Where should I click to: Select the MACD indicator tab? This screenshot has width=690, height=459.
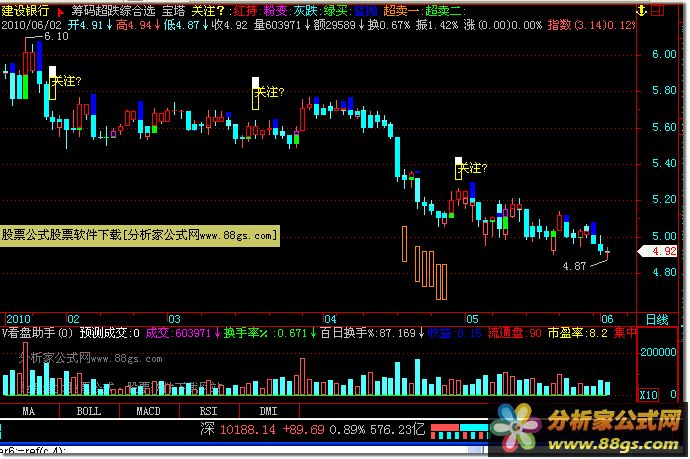click(x=149, y=411)
